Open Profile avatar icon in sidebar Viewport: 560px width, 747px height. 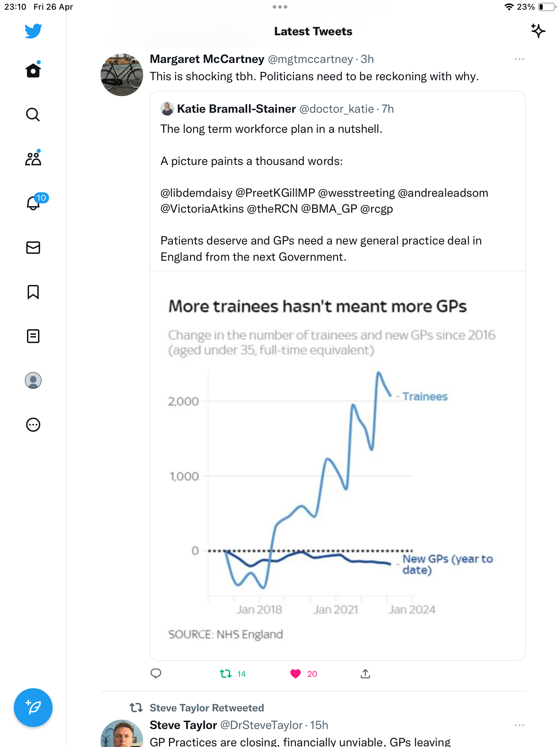[x=33, y=380]
